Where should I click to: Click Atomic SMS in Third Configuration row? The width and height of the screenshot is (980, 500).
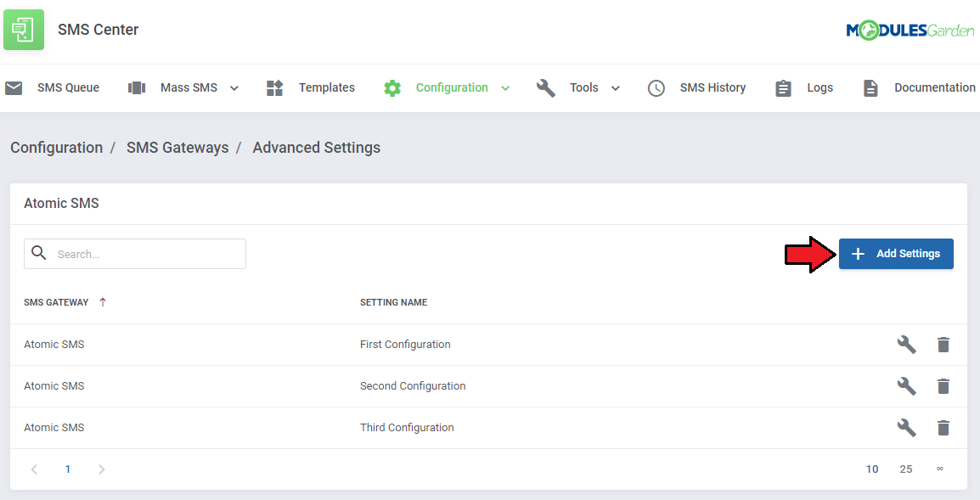(x=54, y=428)
